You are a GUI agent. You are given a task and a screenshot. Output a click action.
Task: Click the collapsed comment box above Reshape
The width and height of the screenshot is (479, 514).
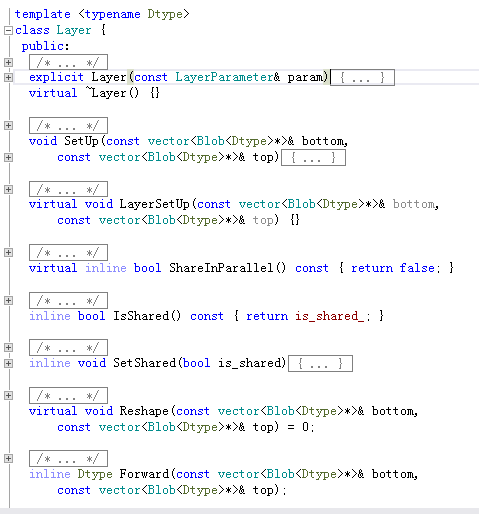tap(68, 395)
